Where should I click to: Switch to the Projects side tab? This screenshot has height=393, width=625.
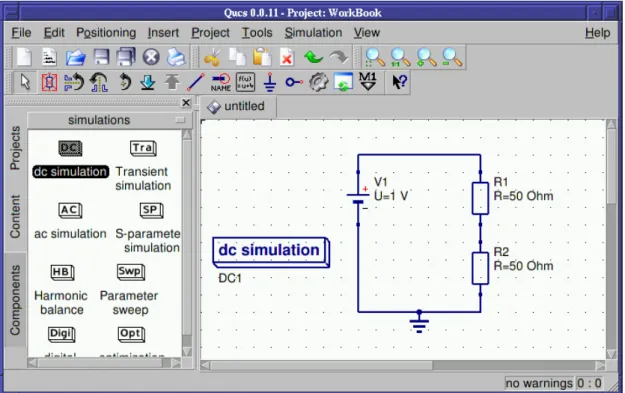pos(15,148)
